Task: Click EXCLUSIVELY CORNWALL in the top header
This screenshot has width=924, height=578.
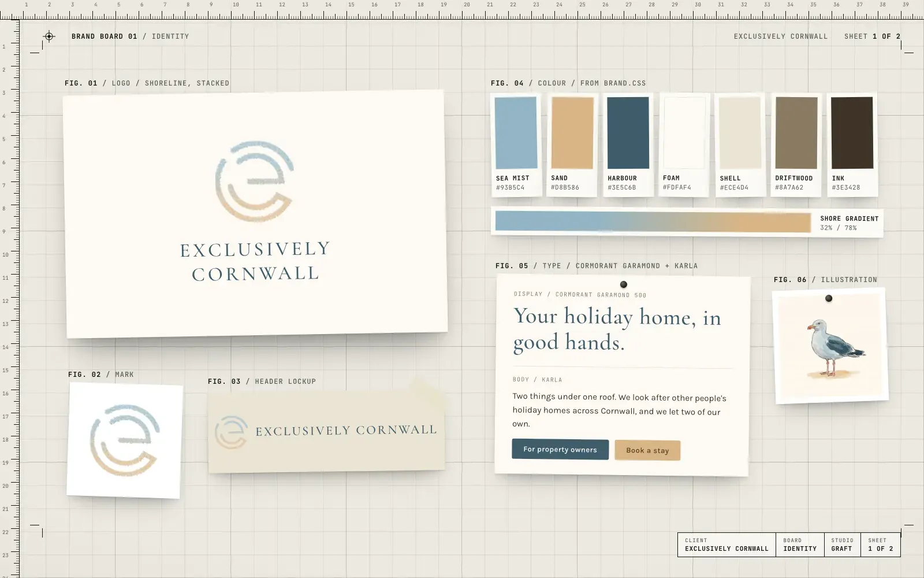Action: coord(781,36)
